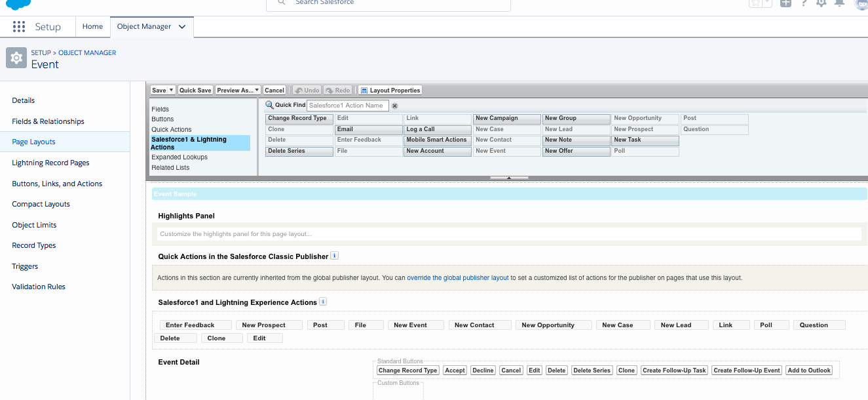Click SETUP breadcrumb link
Image resolution: width=868 pixels, height=400 pixels.
41,52
